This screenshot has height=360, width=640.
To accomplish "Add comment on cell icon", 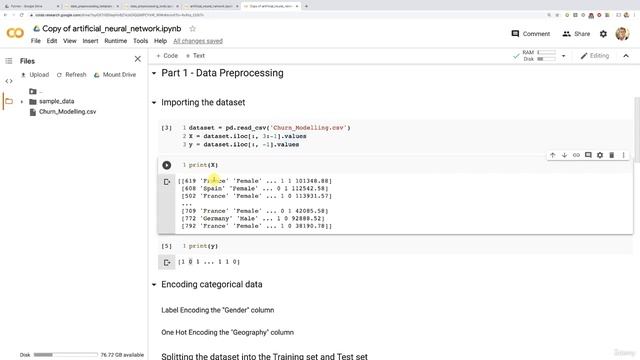I will [588, 155].
